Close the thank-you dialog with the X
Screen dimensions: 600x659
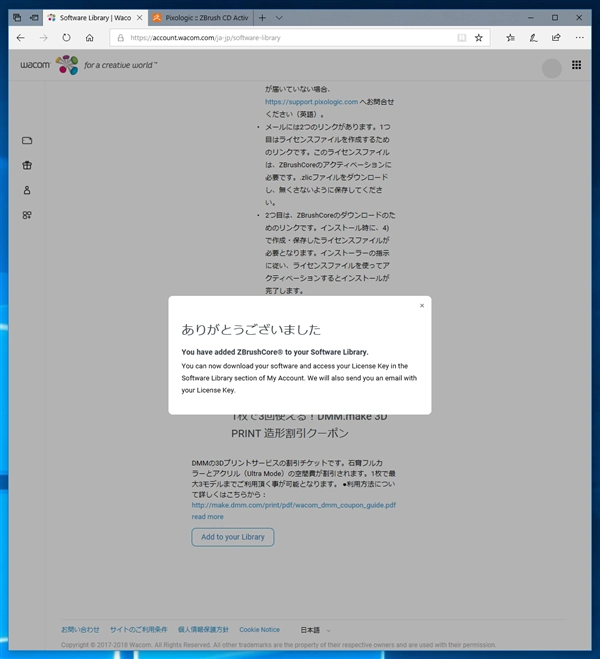coord(422,306)
